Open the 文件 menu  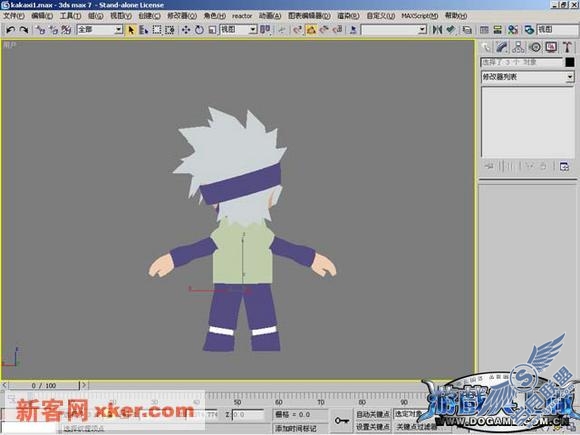tap(14, 16)
